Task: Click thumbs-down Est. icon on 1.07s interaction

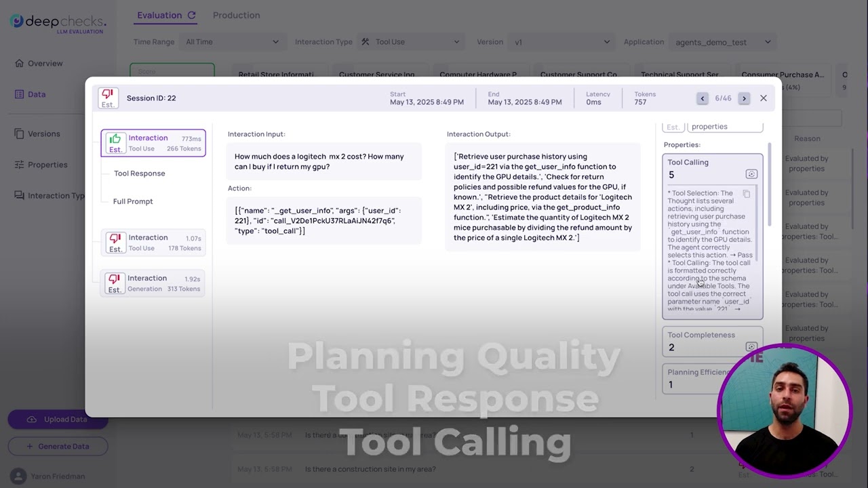Action: click(x=115, y=243)
